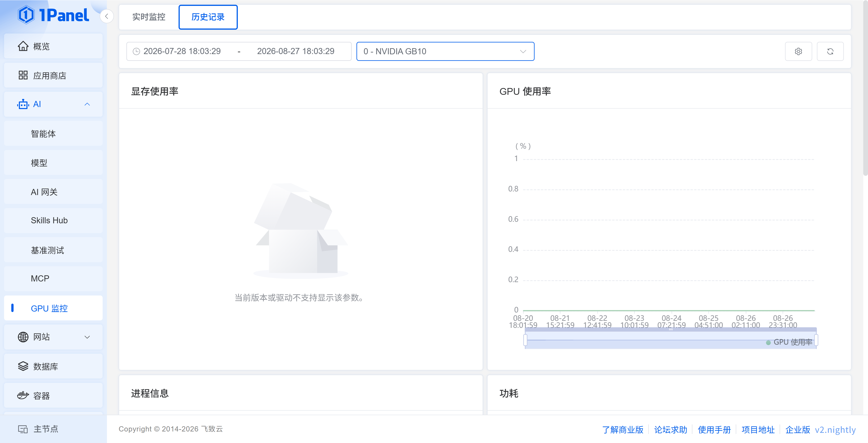
Task: Click the Copyright © 2014-2026 飞致云 text
Action: 170,429
